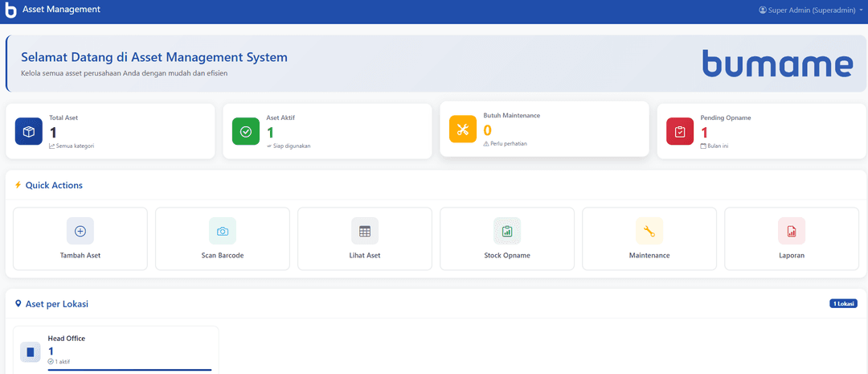This screenshot has height=374, width=868.
Task: Click the map pin icon beside Aset per Lokasi
Action: coord(18,304)
